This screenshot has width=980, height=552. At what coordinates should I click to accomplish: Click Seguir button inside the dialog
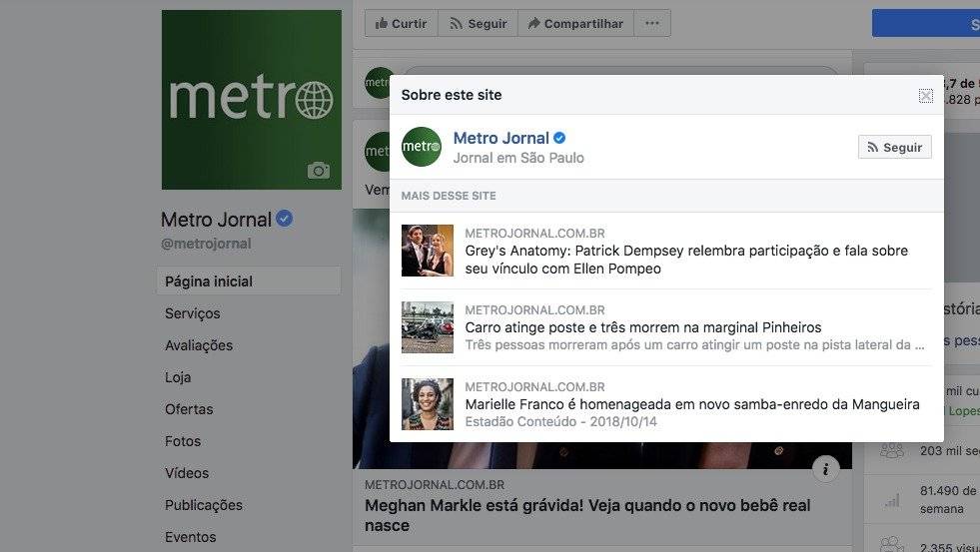[x=894, y=147]
